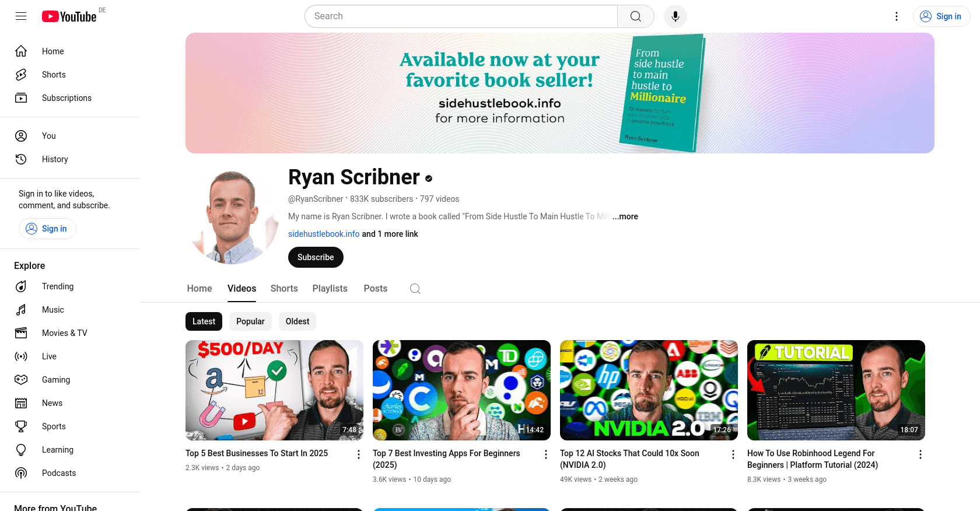Screen dimensions: 980x511
Task: Click the search magnifier button
Action: [636, 16]
